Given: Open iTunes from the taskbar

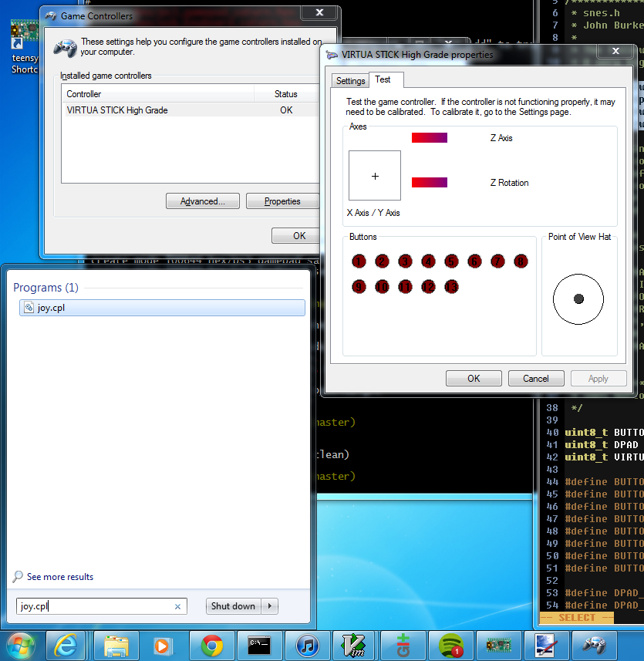Looking at the screenshot, I should 307,646.
